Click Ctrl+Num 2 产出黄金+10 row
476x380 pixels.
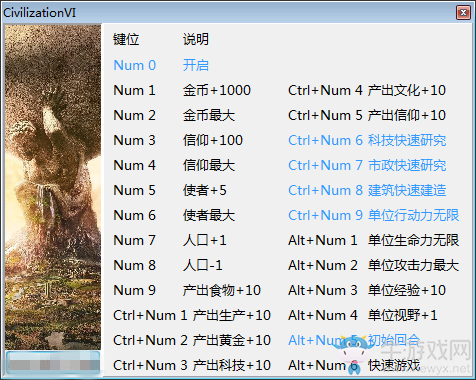tap(192, 340)
